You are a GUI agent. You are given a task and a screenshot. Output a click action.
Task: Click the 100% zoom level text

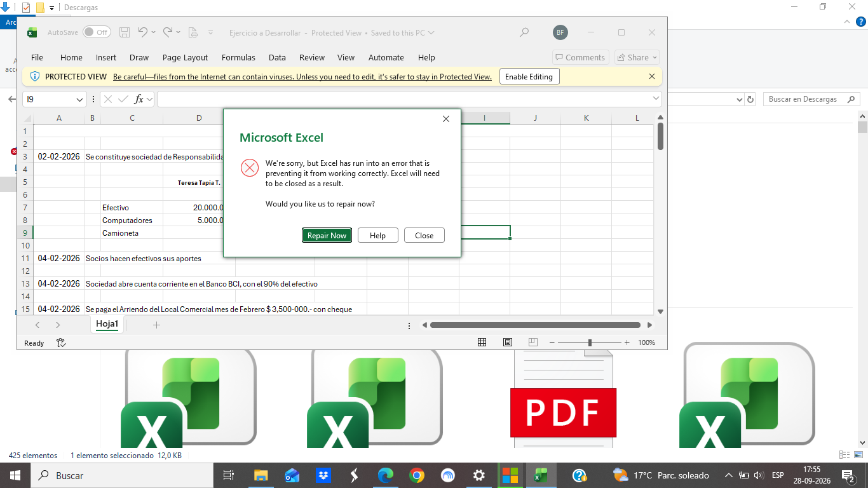click(x=646, y=342)
